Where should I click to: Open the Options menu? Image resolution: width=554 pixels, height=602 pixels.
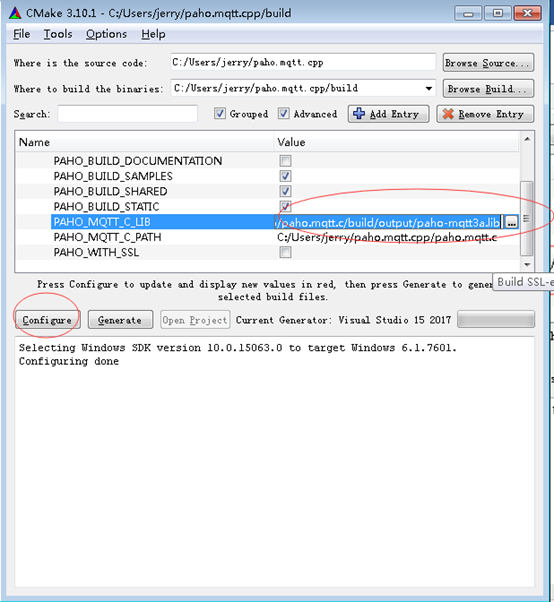[106, 34]
